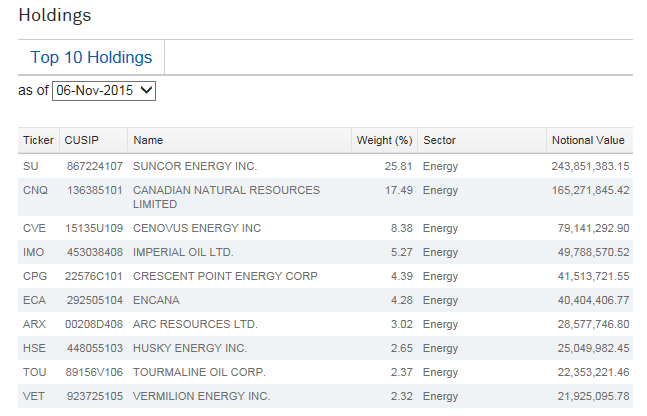Image resolution: width=647 pixels, height=416 pixels.
Task: Click CUSIP 22576C101
Action: [94, 276]
